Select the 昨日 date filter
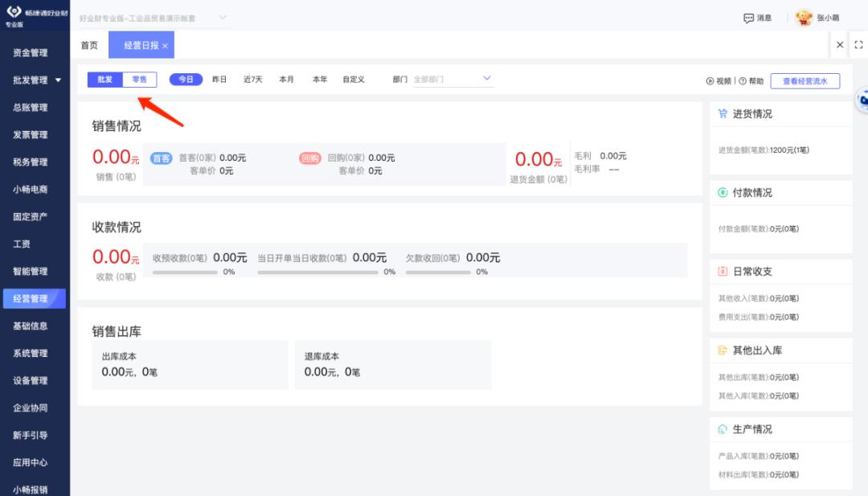The width and height of the screenshot is (868, 496). [x=219, y=79]
